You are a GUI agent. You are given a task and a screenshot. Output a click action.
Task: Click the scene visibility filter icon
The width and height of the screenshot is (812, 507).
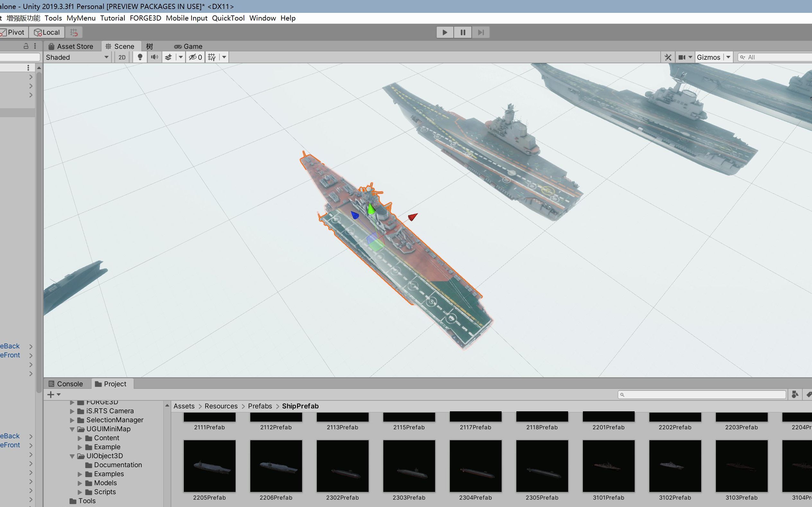tap(193, 57)
